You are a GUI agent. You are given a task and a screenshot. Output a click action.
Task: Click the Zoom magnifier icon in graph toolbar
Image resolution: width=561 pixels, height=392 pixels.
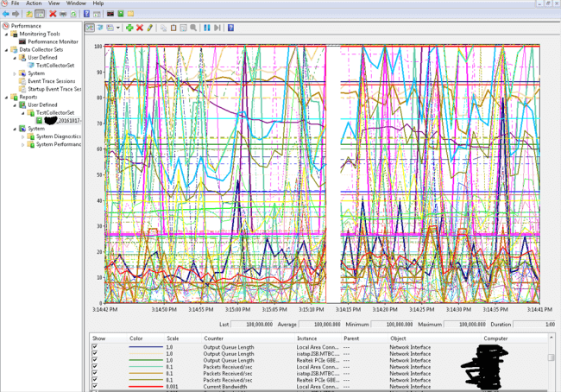[x=195, y=28]
